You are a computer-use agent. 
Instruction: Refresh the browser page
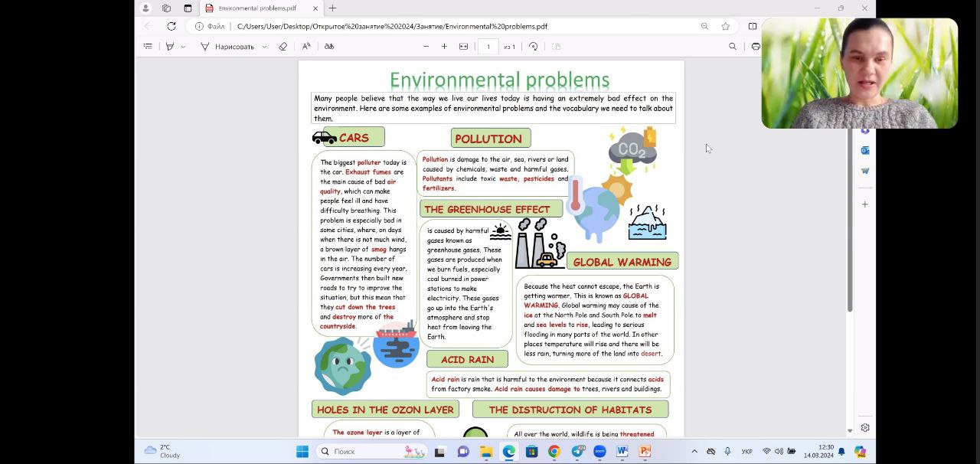tap(171, 26)
